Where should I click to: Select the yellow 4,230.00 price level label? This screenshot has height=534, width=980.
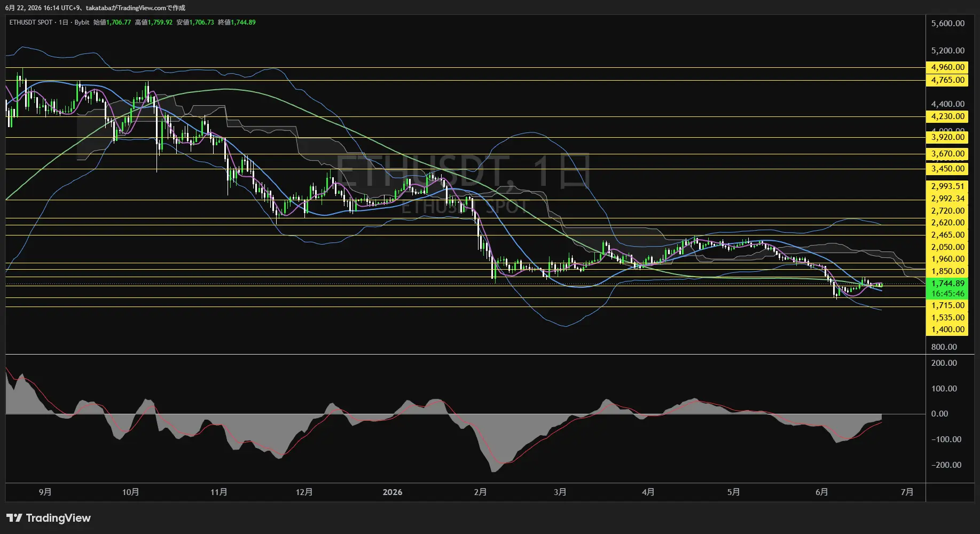(x=948, y=116)
